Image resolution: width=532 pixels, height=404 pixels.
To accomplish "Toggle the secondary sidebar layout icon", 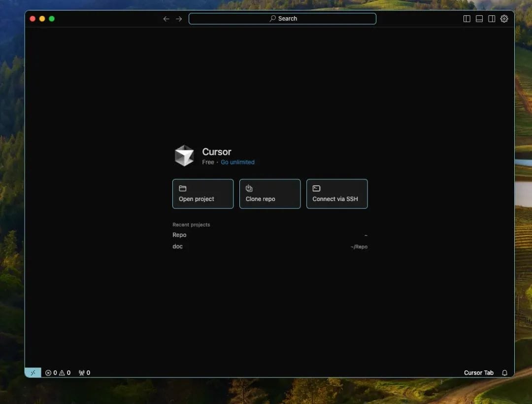I will tap(492, 19).
